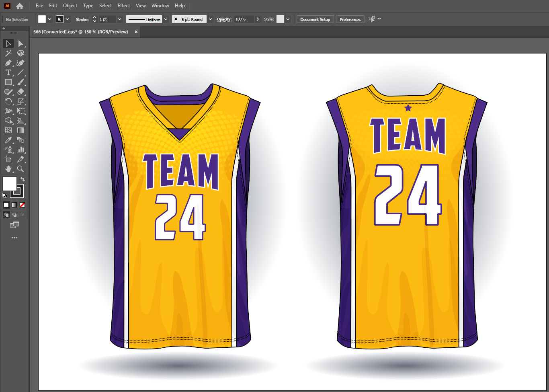549x392 pixels.
Task: Open the fill color dropdown in control bar
Action: click(50, 19)
